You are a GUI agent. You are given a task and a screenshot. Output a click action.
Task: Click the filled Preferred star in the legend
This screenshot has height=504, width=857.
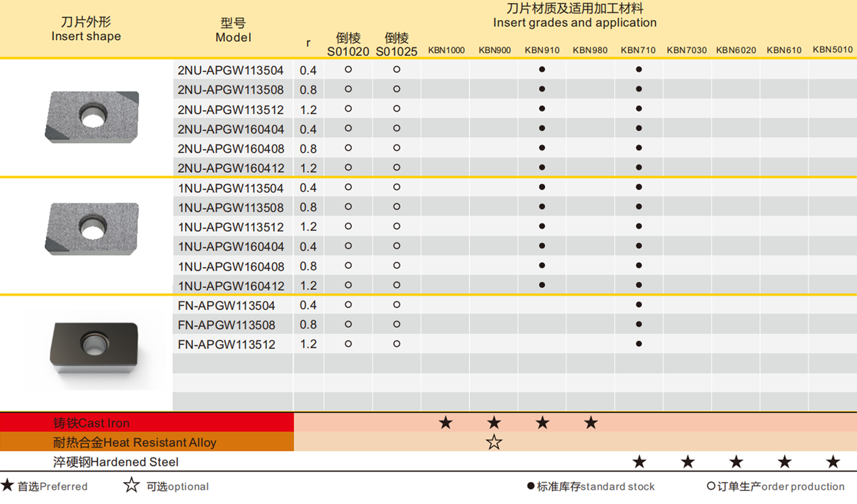coord(7,485)
